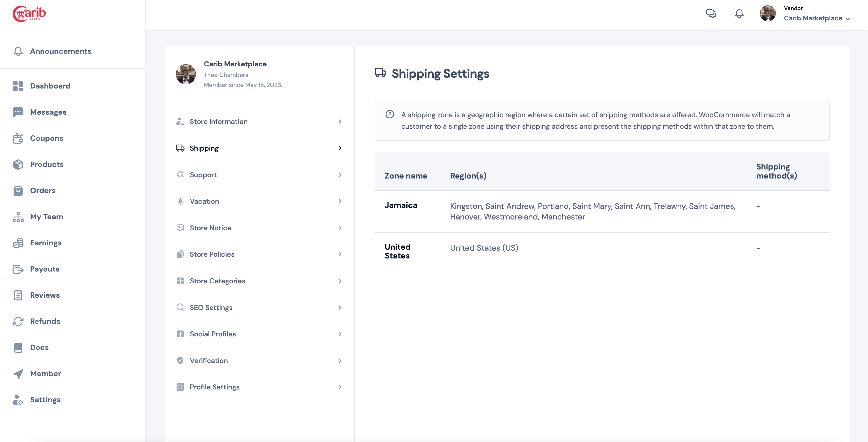Viewport: 868px width, 442px height.
Task: Select the Refunds circular arrows icon
Action: click(x=18, y=321)
